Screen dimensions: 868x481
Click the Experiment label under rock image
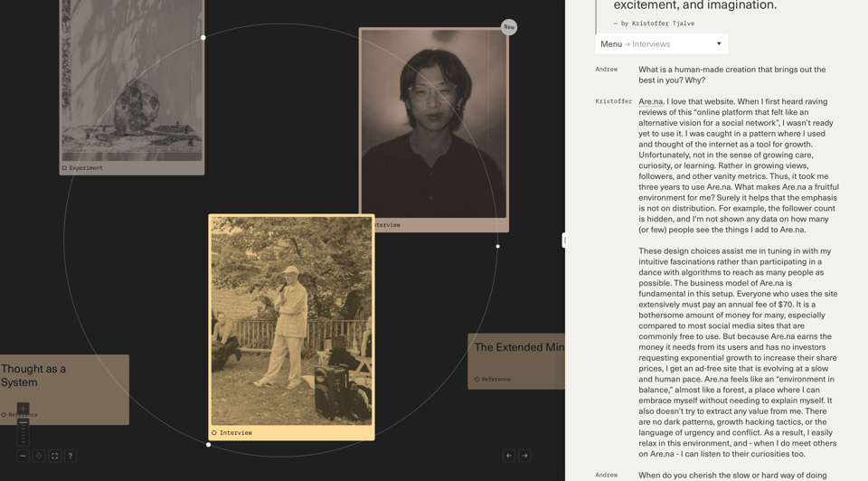pyautogui.click(x=85, y=168)
